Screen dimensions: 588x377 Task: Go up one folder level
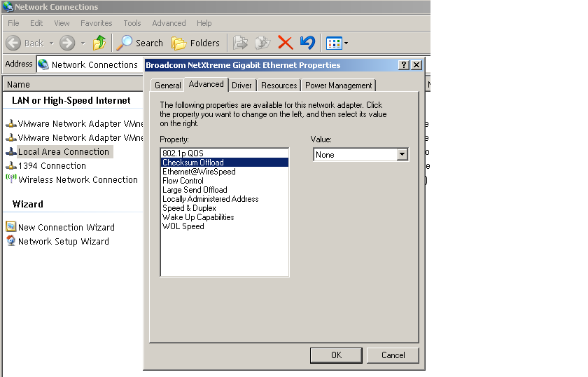point(99,43)
